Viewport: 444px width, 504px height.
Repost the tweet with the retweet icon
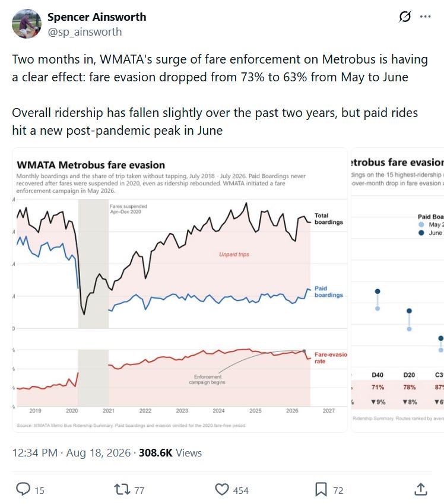(x=122, y=489)
